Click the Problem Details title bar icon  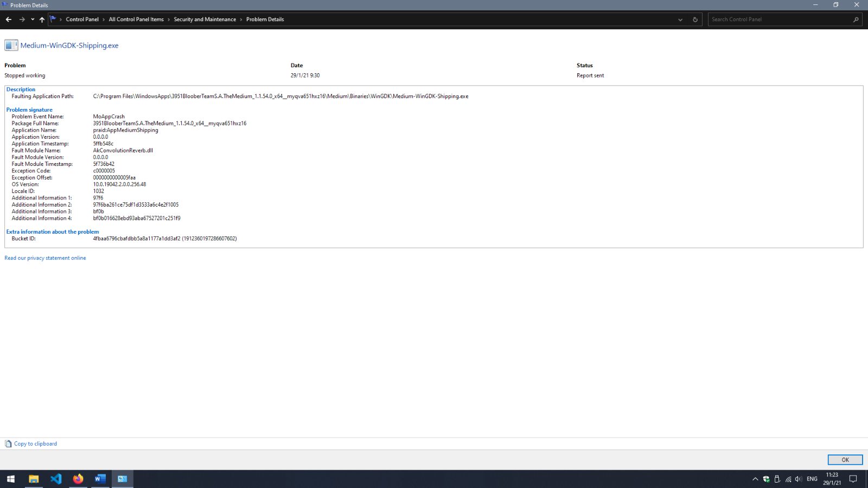[5, 5]
